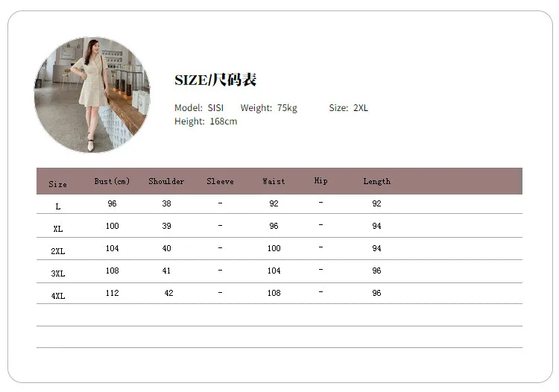Click the 'Shoulder' column header

(166, 181)
